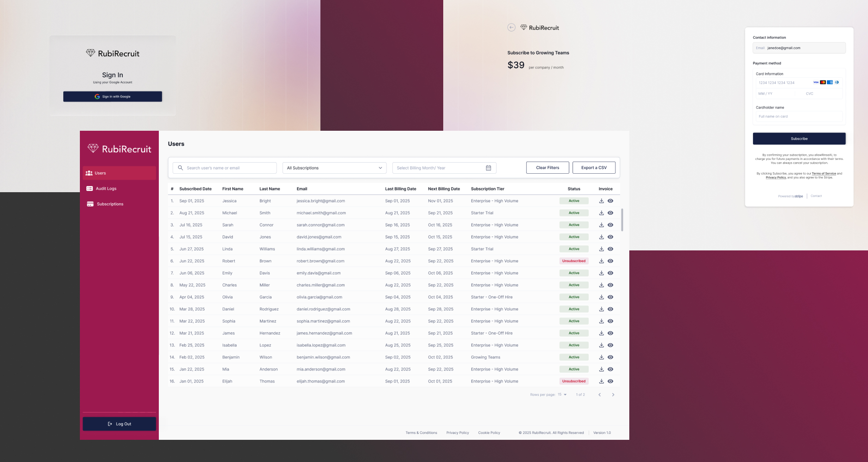Go to previous page of users table
868x462 pixels.
click(599, 395)
